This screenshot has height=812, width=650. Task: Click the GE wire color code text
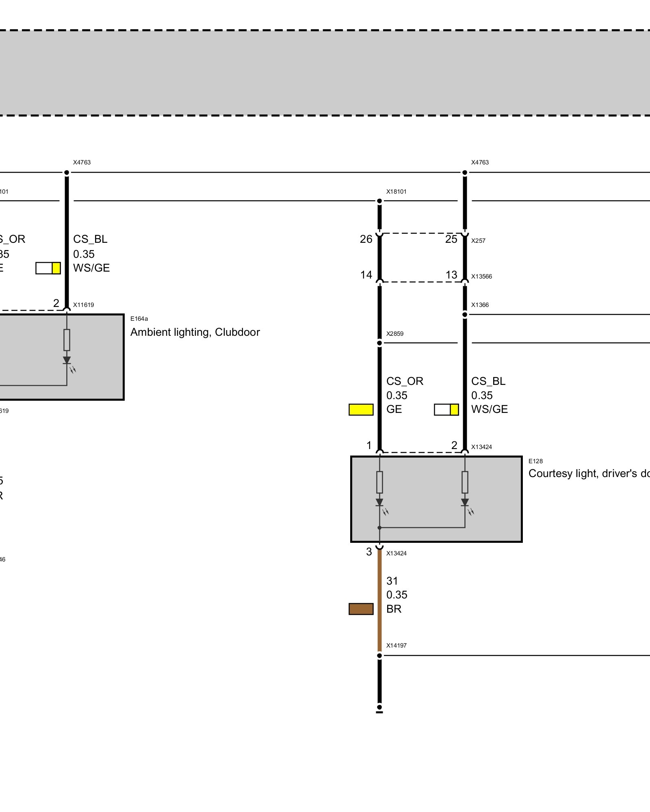point(394,409)
